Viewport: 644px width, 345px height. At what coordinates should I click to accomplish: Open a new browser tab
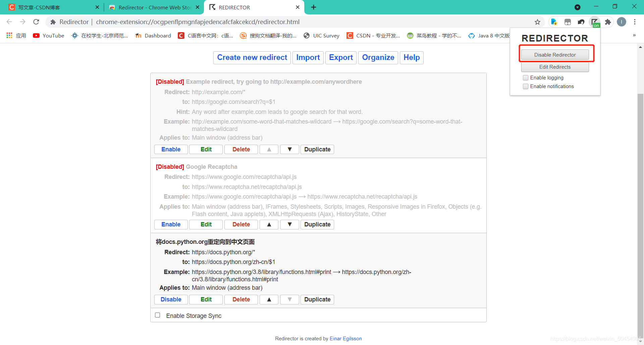[x=314, y=7]
